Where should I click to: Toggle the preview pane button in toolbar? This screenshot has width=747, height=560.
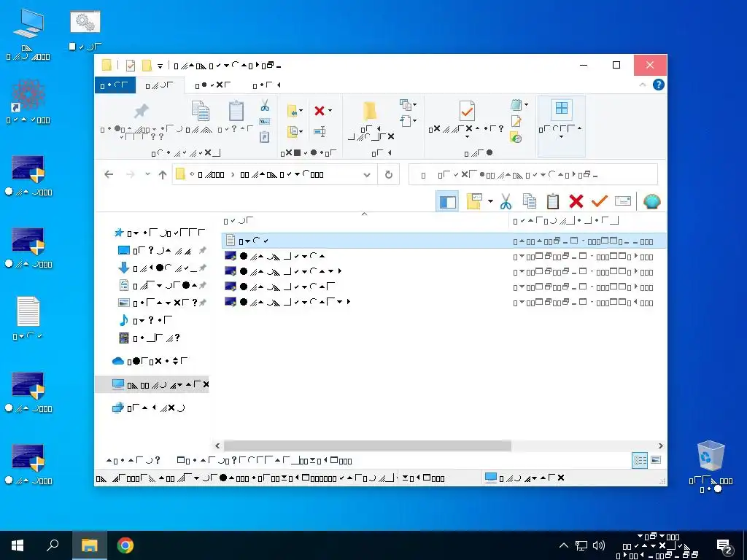[x=447, y=202]
